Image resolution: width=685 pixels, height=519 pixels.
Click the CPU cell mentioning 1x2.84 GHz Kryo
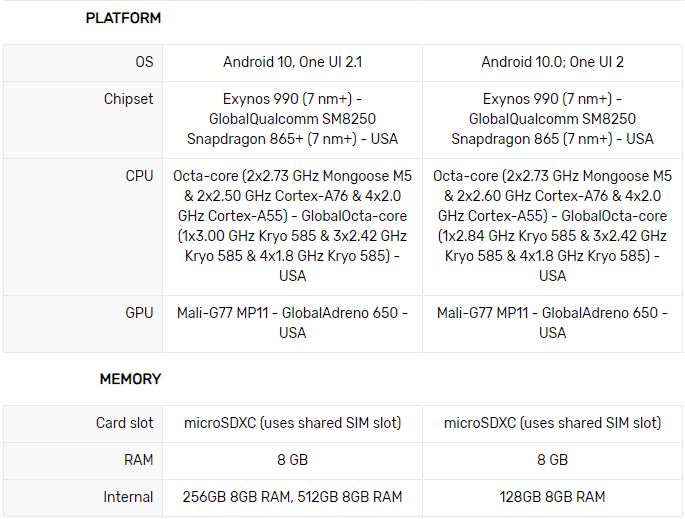tap(552, 226)
